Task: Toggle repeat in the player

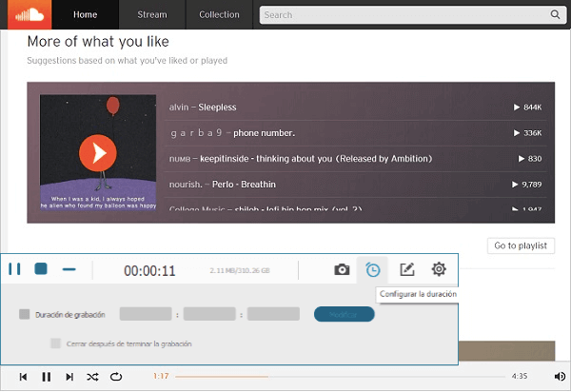Action: pos(116,377)
